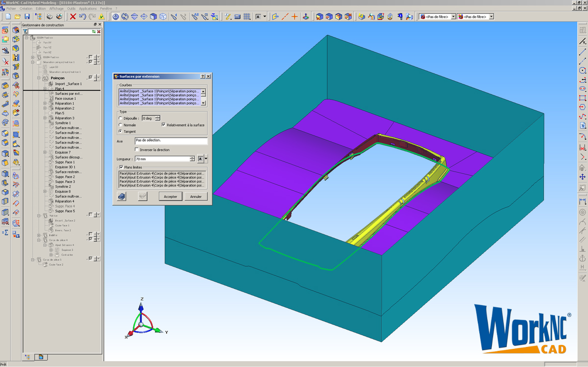This screenshot has height=367, width=588.
Task: Expand the Réparation 1 tree node
Action: pos(45,103)
